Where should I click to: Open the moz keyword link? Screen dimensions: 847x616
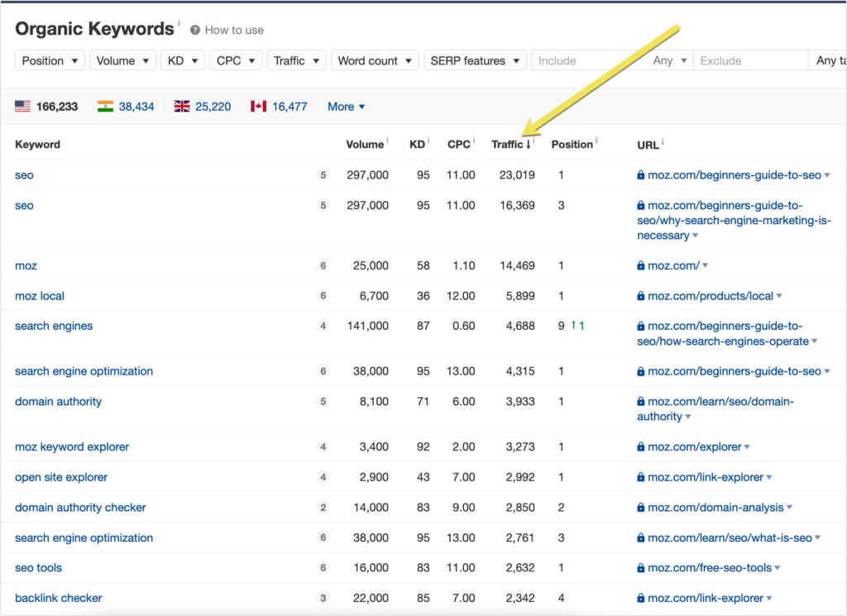coord(26,265)
